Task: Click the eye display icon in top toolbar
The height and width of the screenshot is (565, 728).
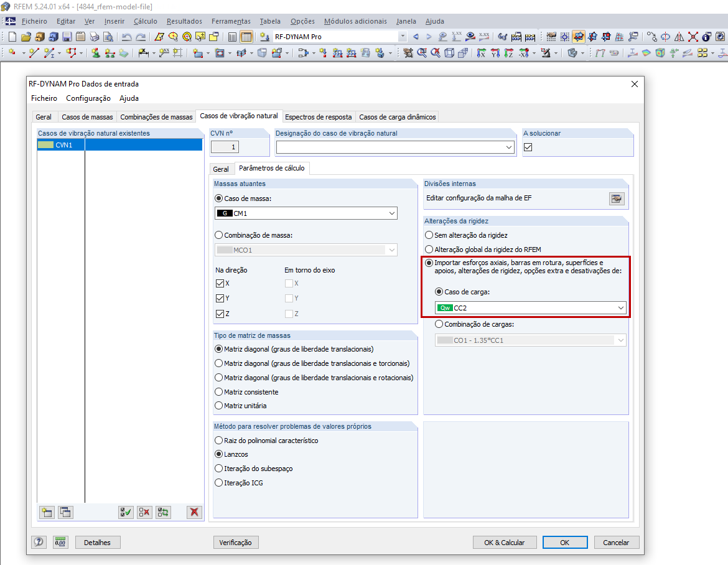Action: [x=470, y=37]
